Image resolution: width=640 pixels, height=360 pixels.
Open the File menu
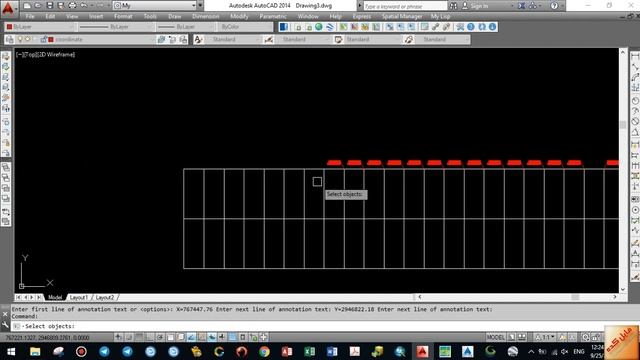(30, 16)
